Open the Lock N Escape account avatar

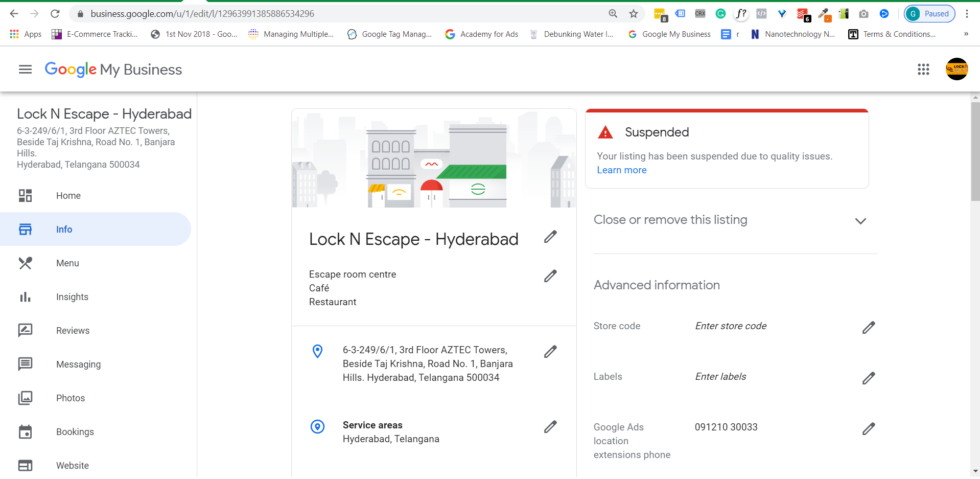(x=956, y=69)
